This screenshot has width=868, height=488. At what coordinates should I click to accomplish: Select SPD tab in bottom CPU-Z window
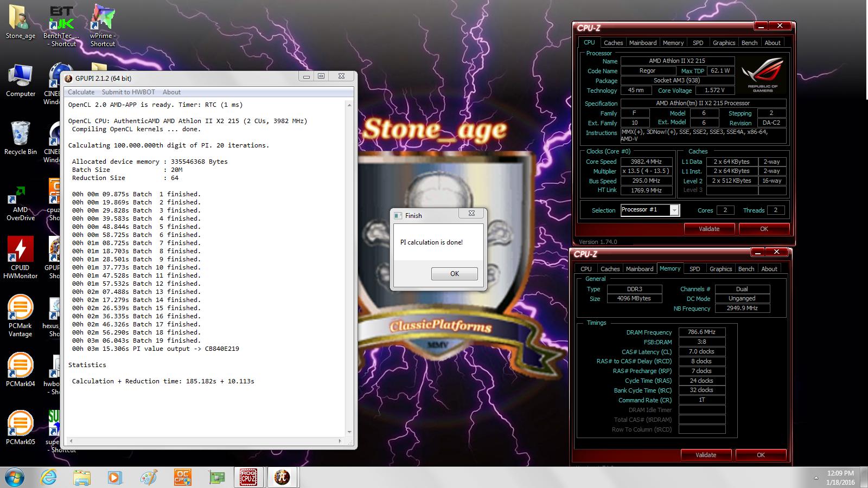point(695,269)
